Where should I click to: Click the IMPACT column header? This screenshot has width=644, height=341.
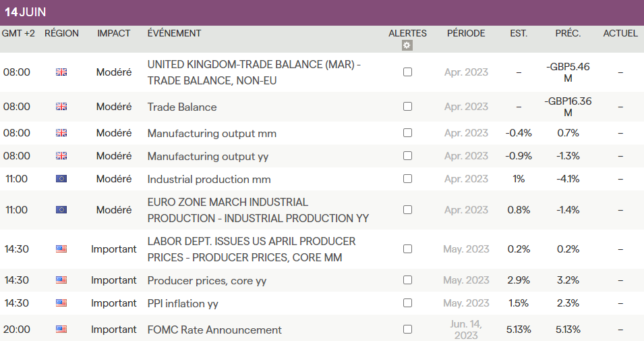[114, 33]
